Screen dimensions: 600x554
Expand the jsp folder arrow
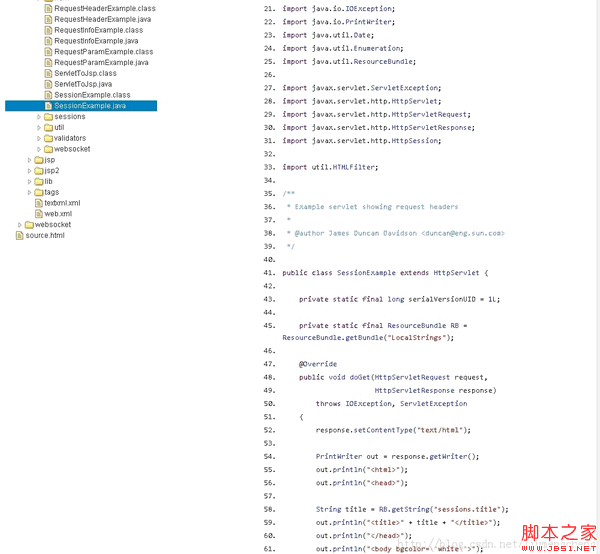click(x=29, y=160)
